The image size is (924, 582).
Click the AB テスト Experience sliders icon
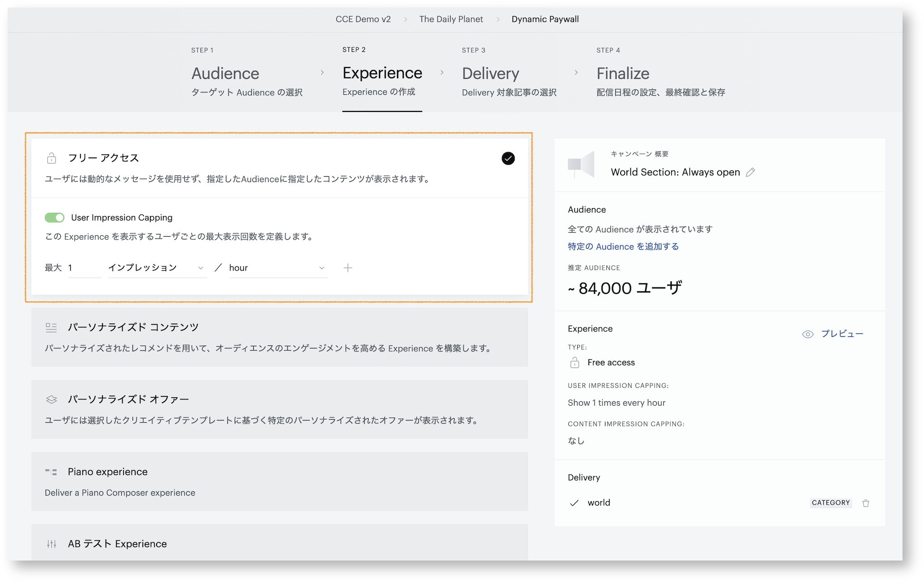(x=51, y=544)
